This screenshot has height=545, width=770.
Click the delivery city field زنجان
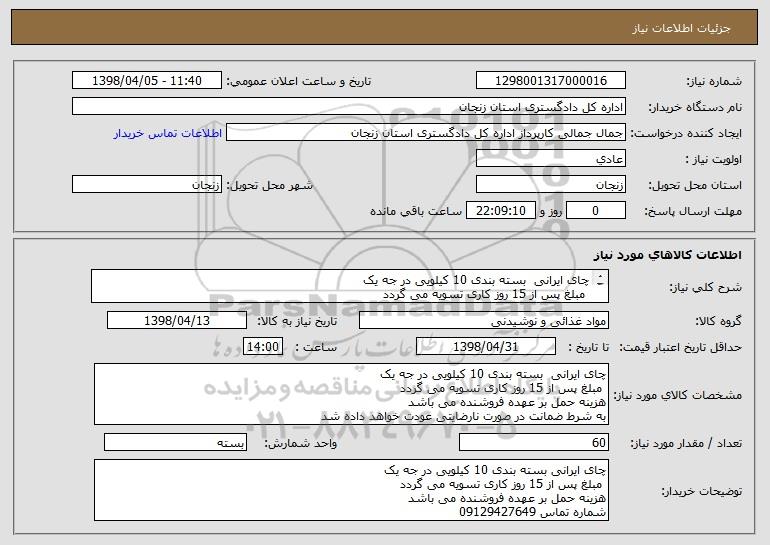pyautogui.click(x=147, y=185)
